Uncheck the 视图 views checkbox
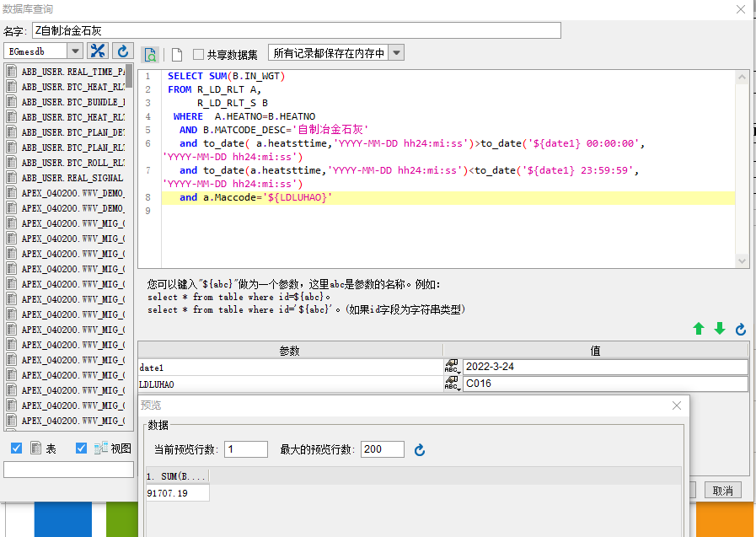Image resolution: width=756 pixels, height=537 pixels. [82, 448]
